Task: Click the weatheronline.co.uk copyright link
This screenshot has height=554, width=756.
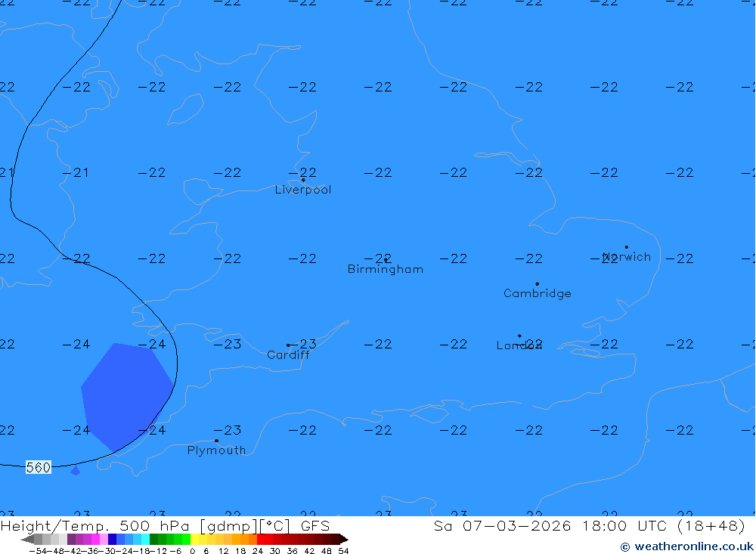Action: coord(686,546)
